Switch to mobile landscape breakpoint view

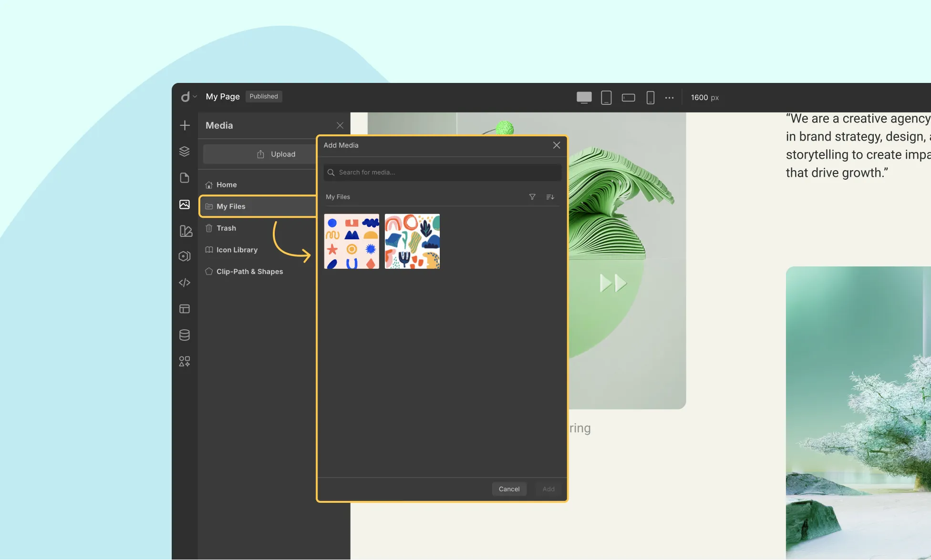click(x=629, y=97)
